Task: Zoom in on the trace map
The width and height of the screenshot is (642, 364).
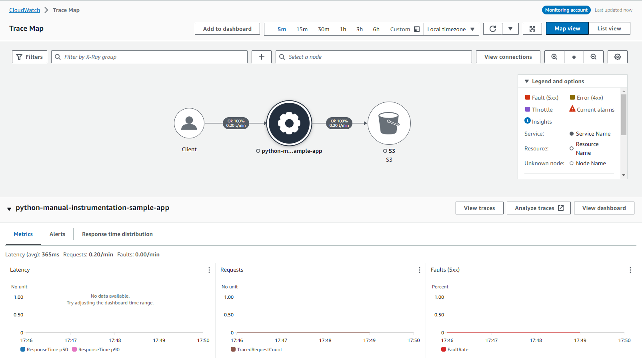Action: (554, 57)
